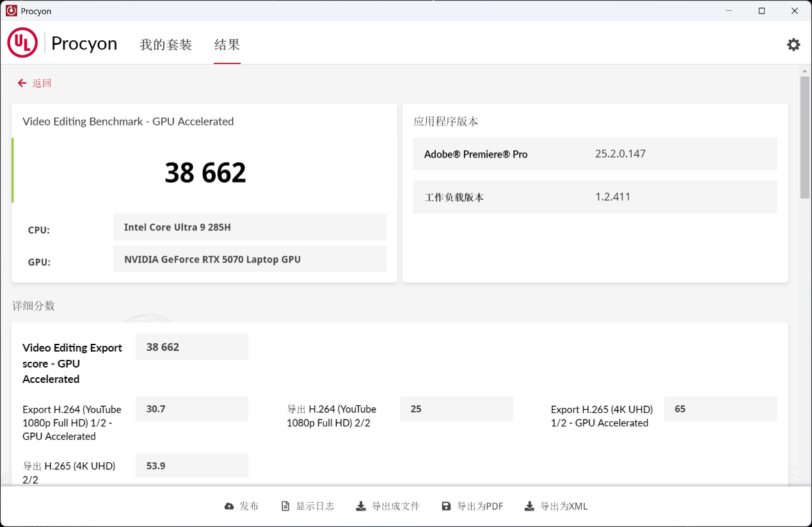
Task: Go back using the 返回 link
Action: (42, 83)
